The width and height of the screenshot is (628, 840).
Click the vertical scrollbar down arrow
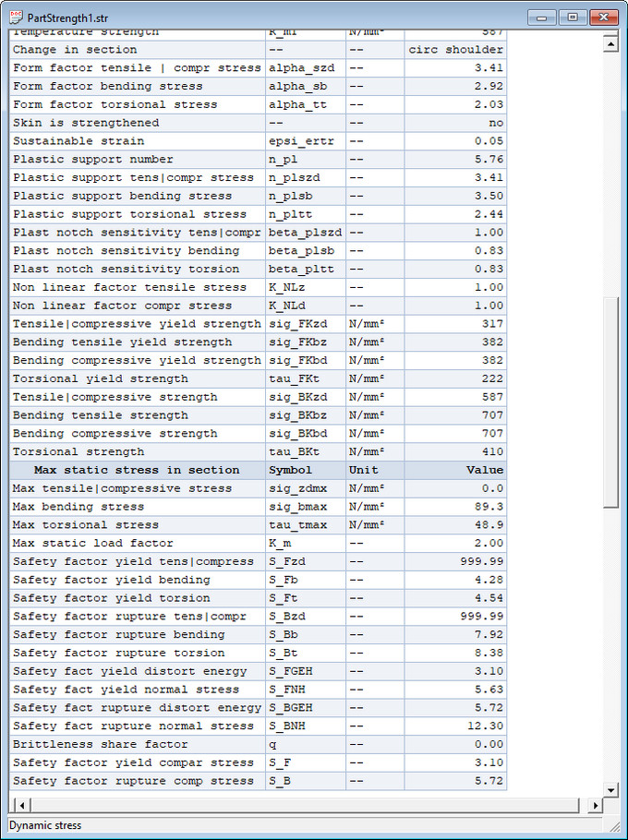pos(610,790)
